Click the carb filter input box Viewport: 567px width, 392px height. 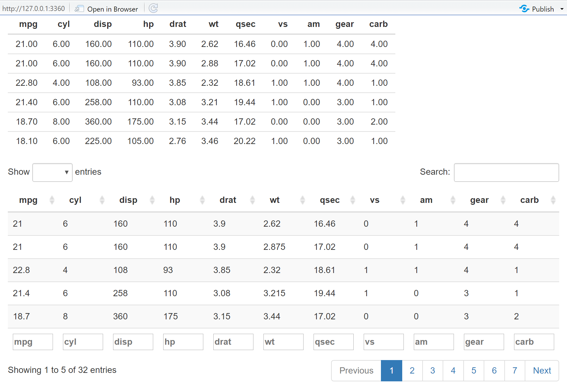coord(534,342)
